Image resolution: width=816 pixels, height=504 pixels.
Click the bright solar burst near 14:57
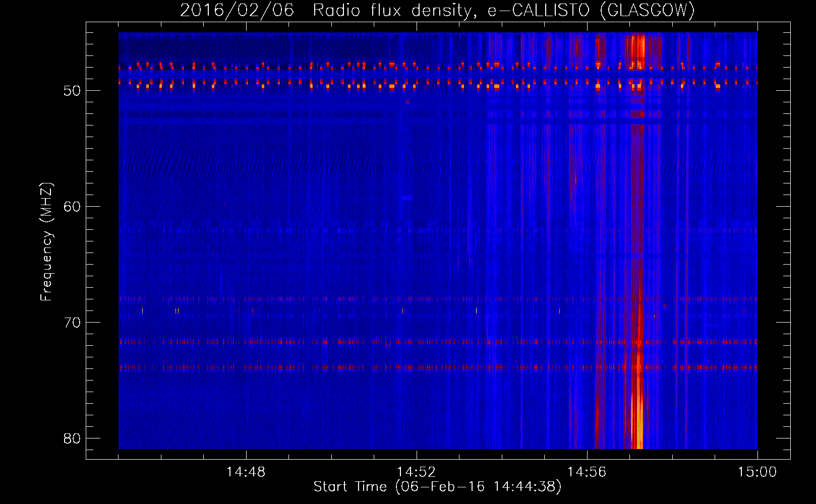637,241
